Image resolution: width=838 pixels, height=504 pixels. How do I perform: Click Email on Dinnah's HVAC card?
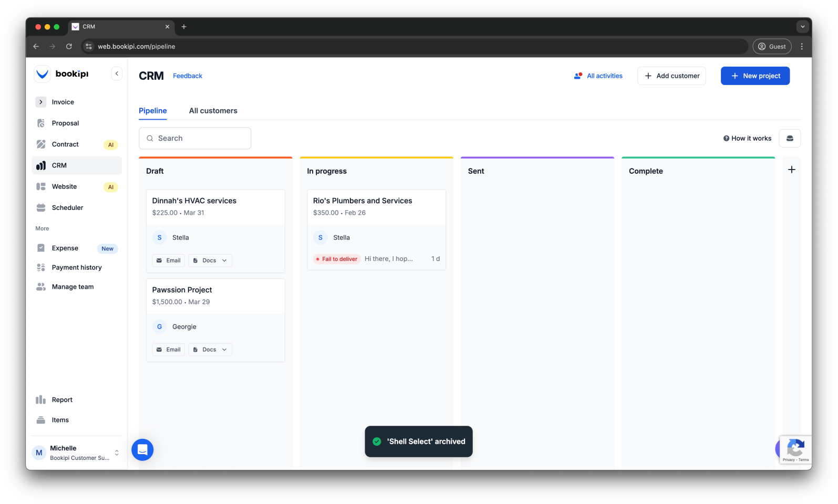point(169,261)
